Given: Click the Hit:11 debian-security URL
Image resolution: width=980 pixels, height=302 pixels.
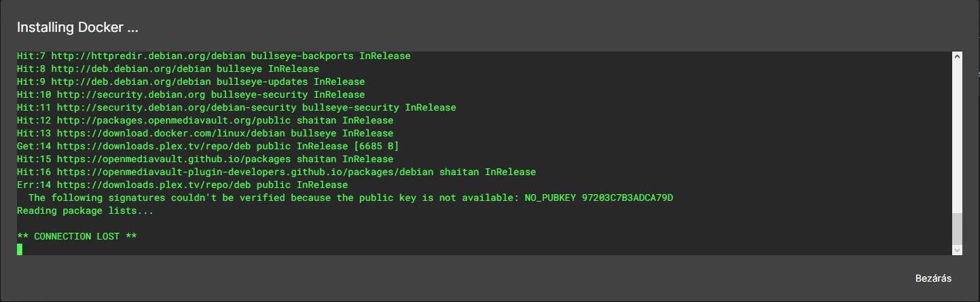Looking at the screenshot, I should [x=177, y=107].
